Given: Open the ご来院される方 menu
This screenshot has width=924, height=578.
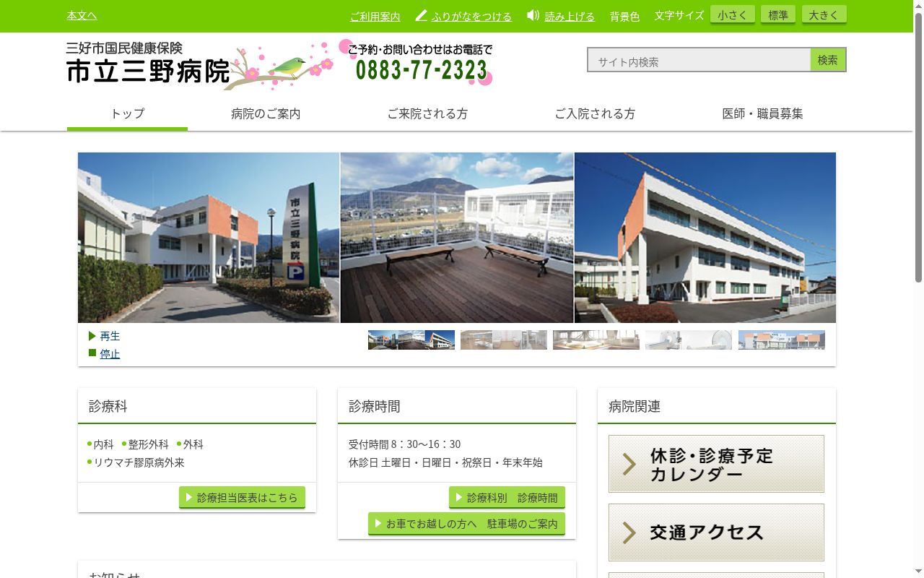Looking at the screenshot, I should [427, 113].
